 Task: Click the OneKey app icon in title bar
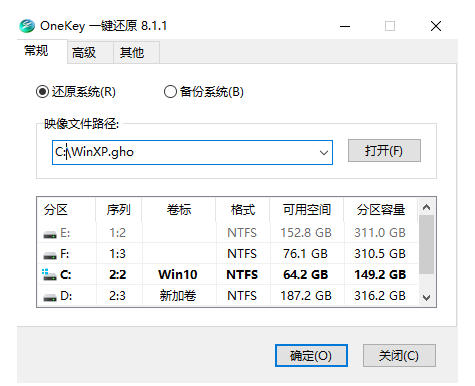tap(27, 26)
